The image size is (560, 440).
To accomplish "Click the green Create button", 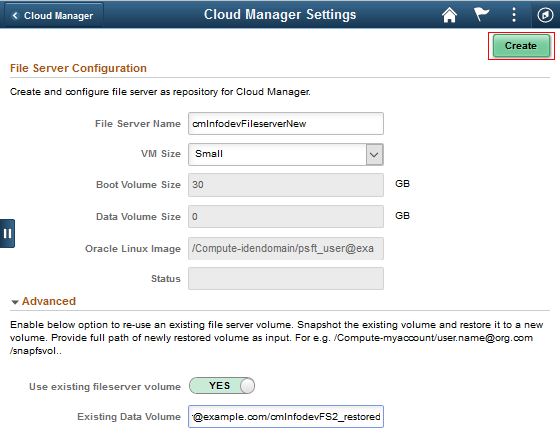I will pos(521,46).
